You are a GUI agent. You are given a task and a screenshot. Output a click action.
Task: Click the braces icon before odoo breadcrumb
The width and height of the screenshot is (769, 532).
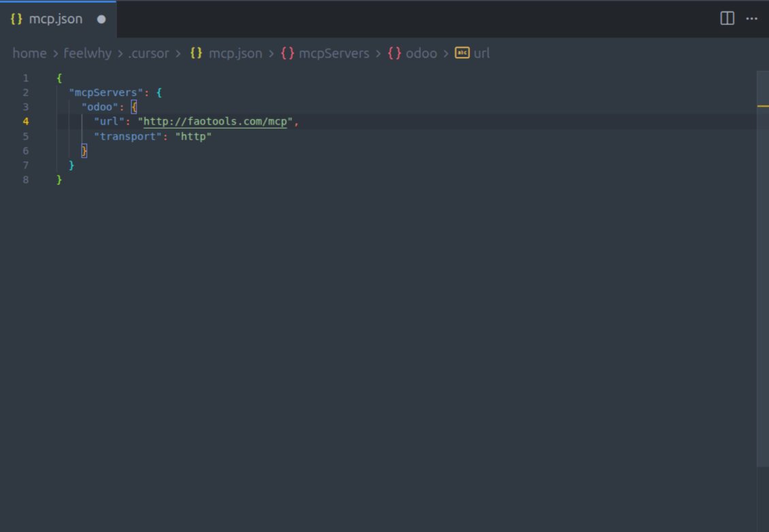click(x=395, y=53)
